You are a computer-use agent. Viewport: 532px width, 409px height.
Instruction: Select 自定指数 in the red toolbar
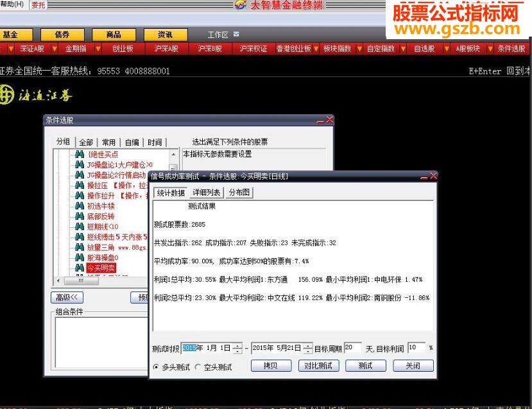[381, 49]
